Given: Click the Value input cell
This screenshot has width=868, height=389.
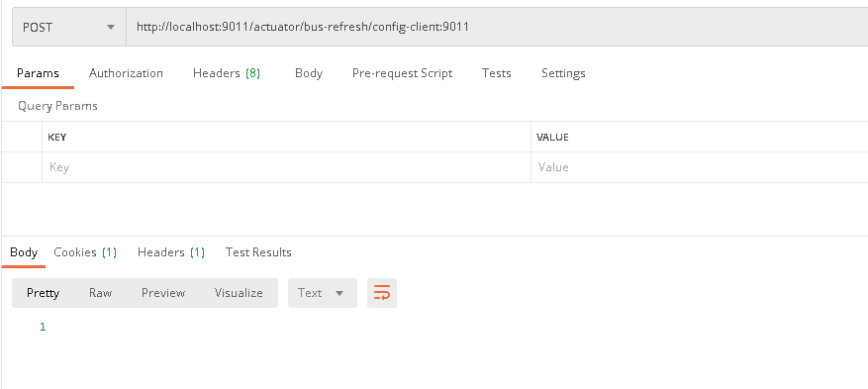Looking at the screenshot, I should 700,167.
